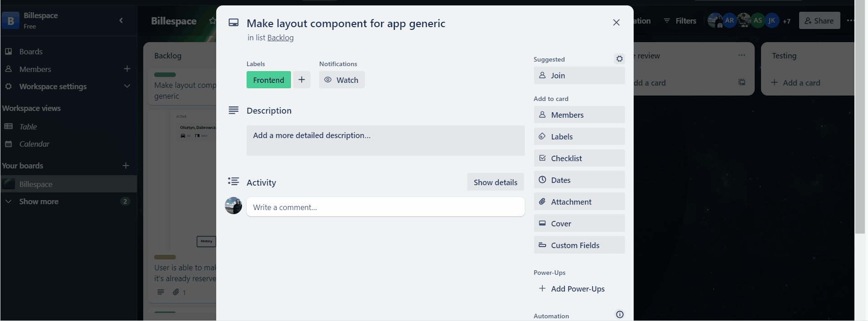Open the AS member avatar
Image resolution: width=868 pixels, height=321 pixels.
[757, 20]
